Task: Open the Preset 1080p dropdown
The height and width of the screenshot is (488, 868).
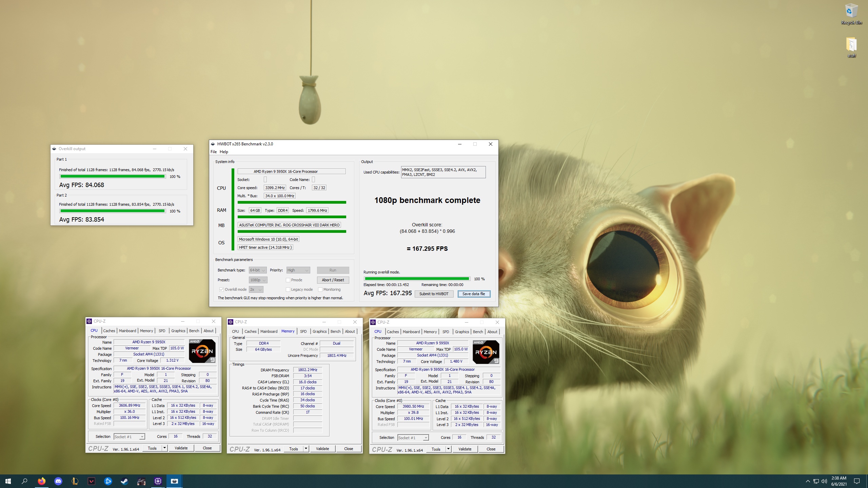Action: click(258, 280)
